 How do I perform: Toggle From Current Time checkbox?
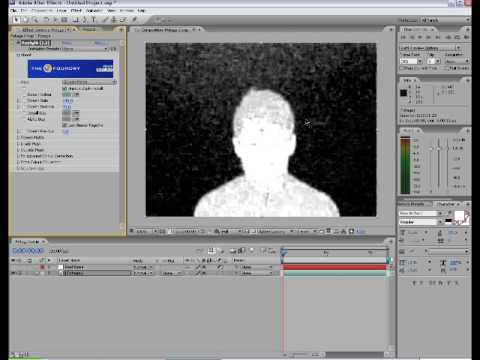(402, 68)
